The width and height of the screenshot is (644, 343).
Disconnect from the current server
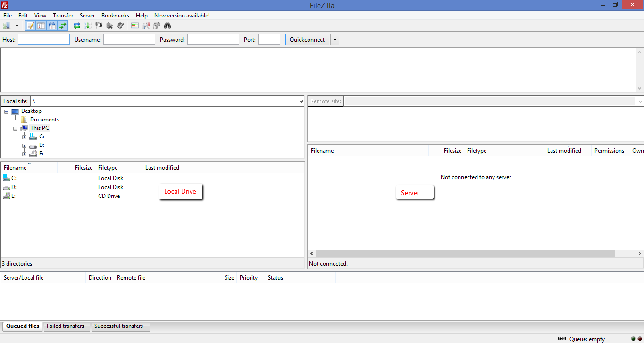(x=109, y=26)
